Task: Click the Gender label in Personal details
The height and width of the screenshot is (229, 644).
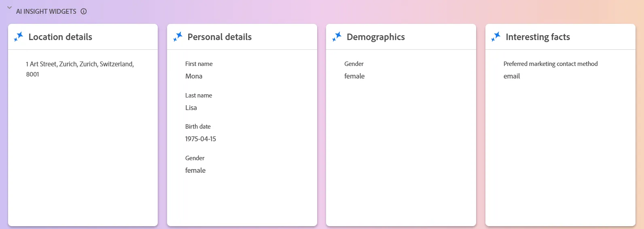Action: pyautogui.click(x=195, y=158)
